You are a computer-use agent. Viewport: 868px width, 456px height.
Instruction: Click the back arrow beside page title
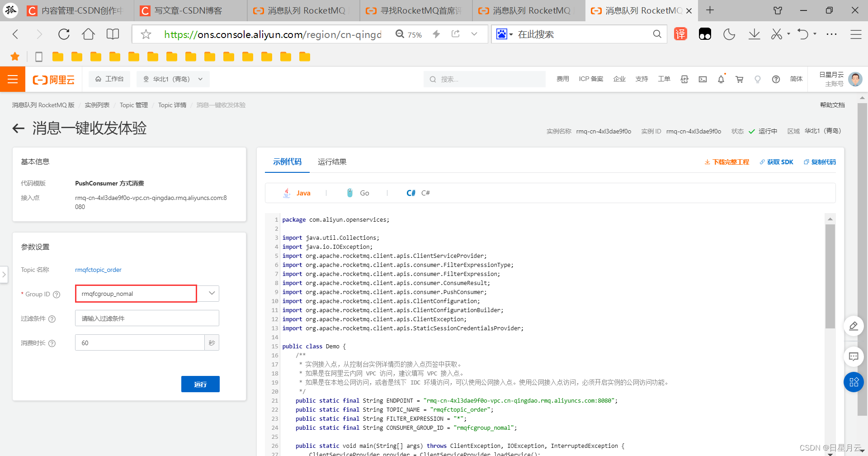[x=18, y=128]
